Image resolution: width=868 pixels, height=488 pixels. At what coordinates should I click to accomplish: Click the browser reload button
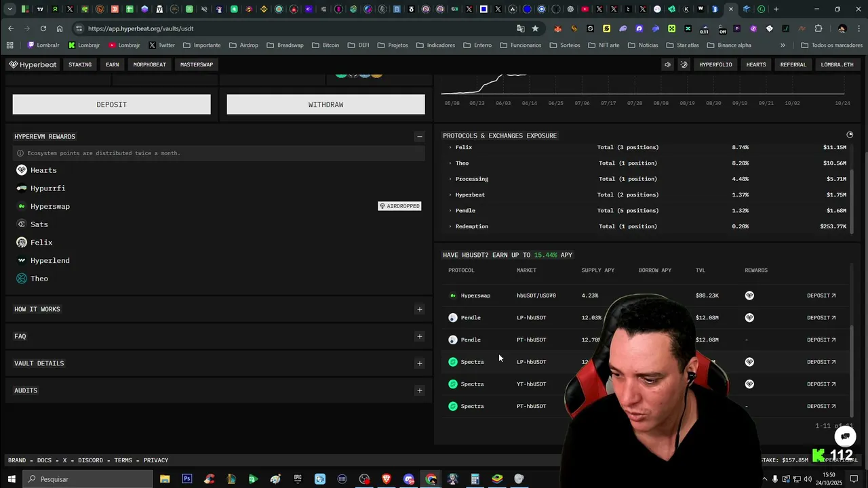tap(43, 28)
